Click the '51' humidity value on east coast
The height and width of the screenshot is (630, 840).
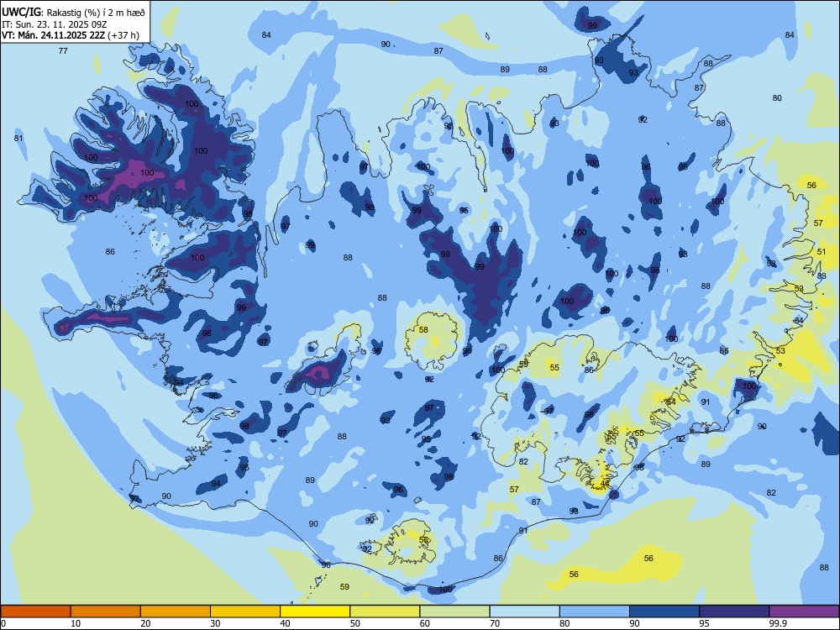(x=822, y=252)
